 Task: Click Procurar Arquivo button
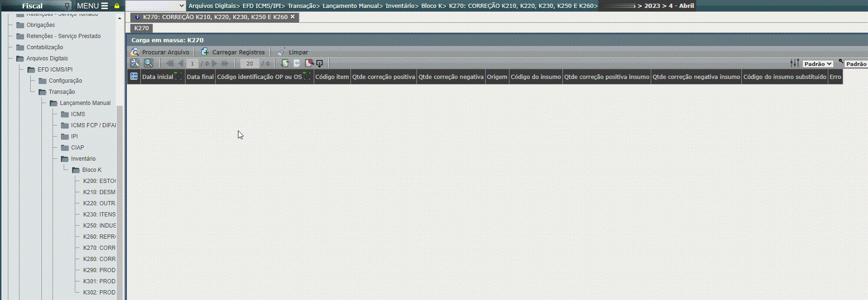160,52
